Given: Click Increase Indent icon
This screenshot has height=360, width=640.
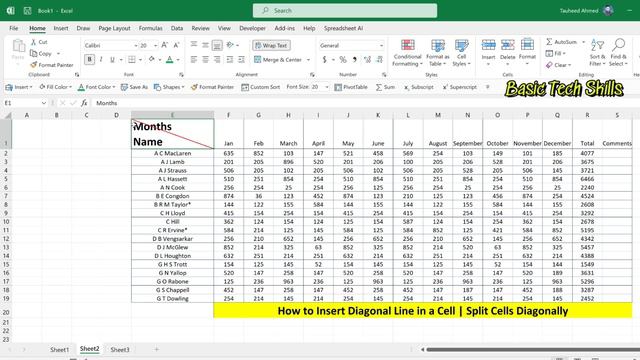Looking at the screenshot, I should [x=242, y=60].
